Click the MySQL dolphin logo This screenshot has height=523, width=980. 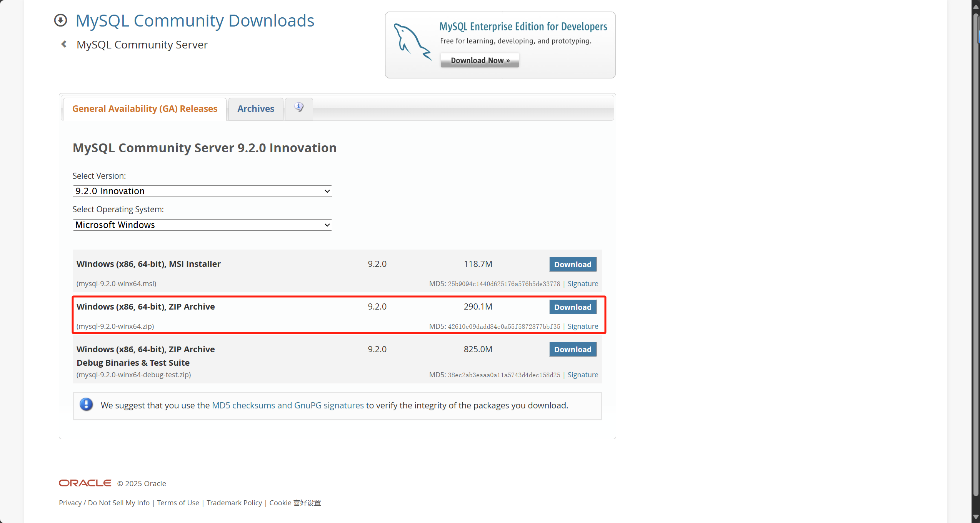point(412,42)
